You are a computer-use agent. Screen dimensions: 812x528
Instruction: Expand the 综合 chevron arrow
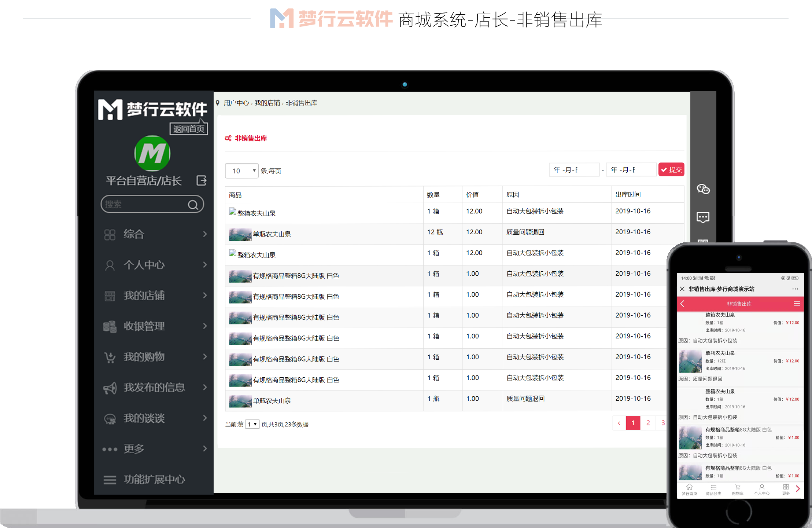click(x=205, y=234)
